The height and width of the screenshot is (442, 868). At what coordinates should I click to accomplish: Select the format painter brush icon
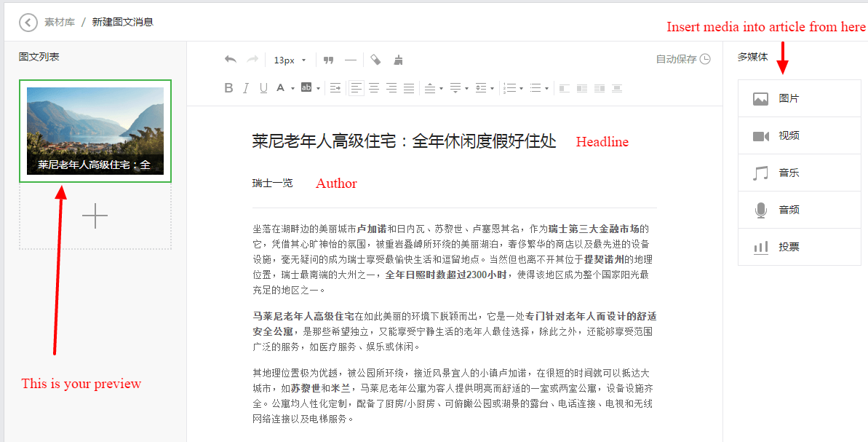pyautogui.click(x=397, y=60)
